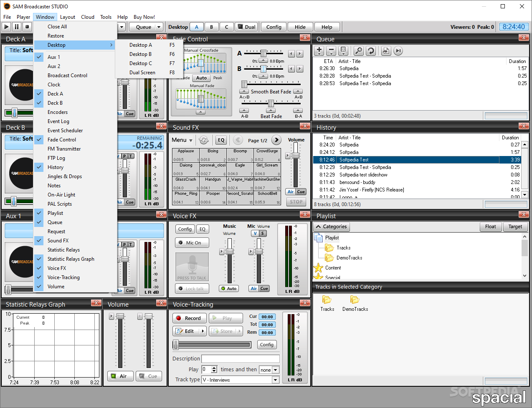The image size is (532, 408).
Task: Click the Dual desktop button in the toolbar
Action: click(246, 27)
